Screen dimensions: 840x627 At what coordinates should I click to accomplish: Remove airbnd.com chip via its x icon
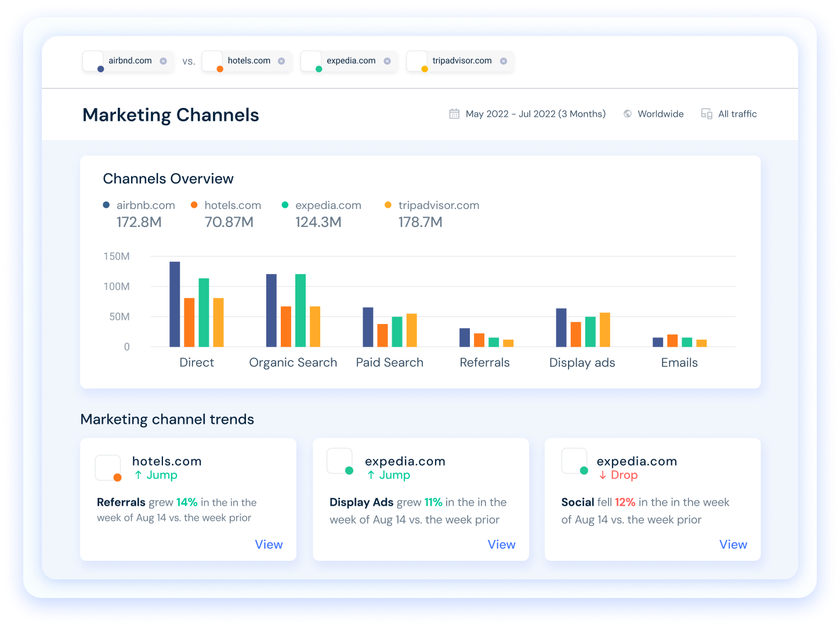point(163,61)
